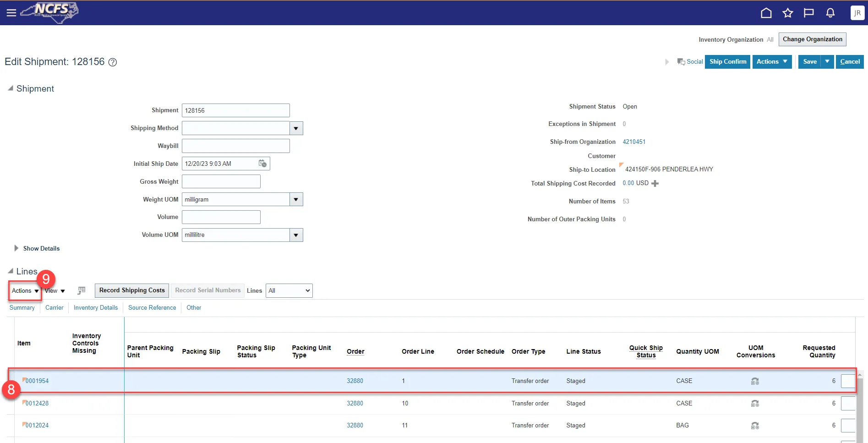Click the Home icon in header
Viewport: 868px width, 443px height.
coord(766,13)
